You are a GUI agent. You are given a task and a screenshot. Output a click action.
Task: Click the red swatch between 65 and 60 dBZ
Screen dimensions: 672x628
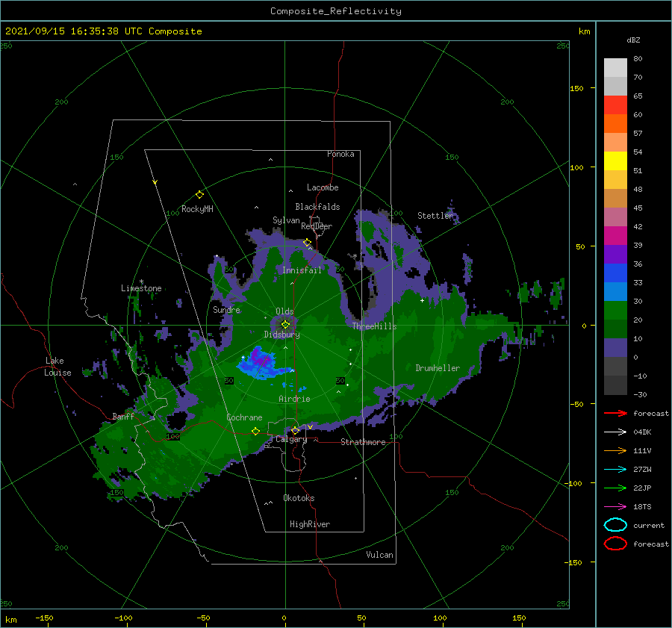(x=615, y=105)
